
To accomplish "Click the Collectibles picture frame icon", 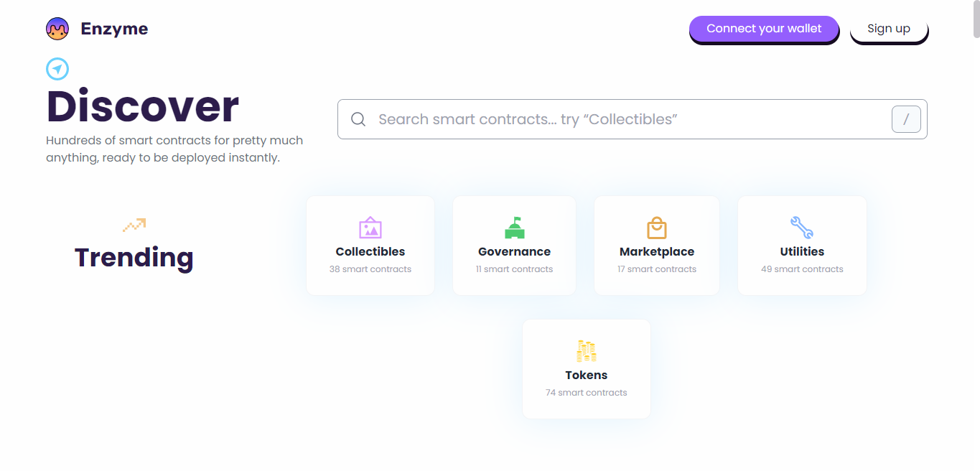I will click(370, 228).
